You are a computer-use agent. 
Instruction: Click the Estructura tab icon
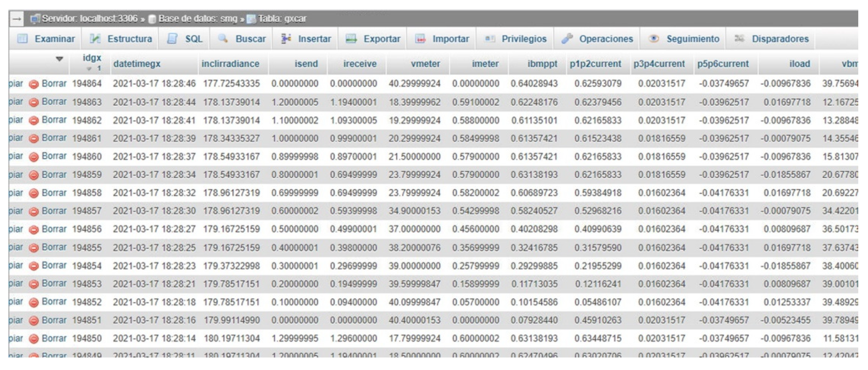[95, 39]
